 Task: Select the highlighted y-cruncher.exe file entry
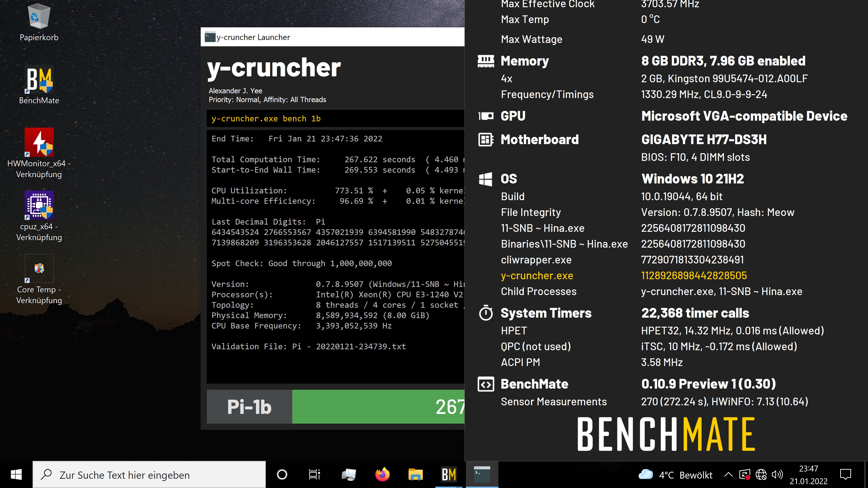[x=537, y=275]
